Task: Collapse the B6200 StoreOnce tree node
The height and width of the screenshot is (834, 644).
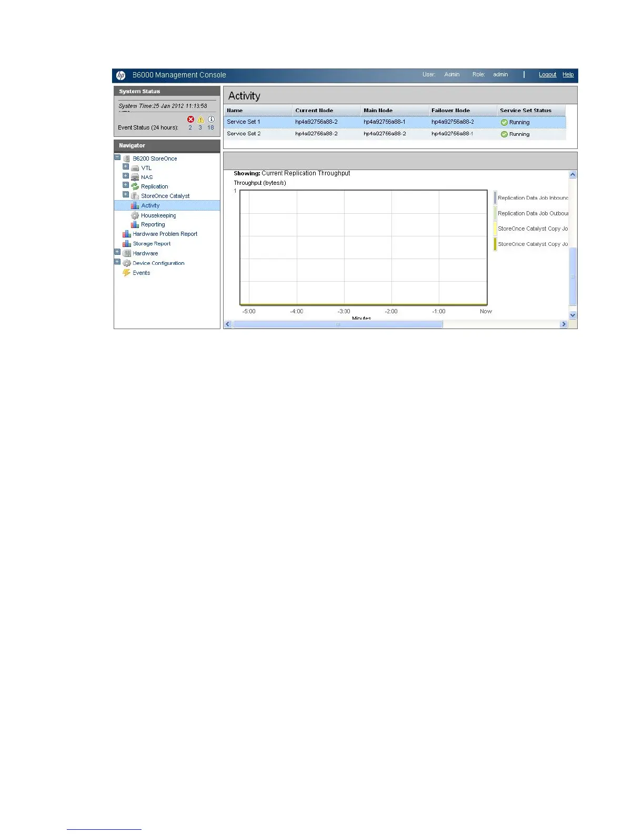Action: 117,157
